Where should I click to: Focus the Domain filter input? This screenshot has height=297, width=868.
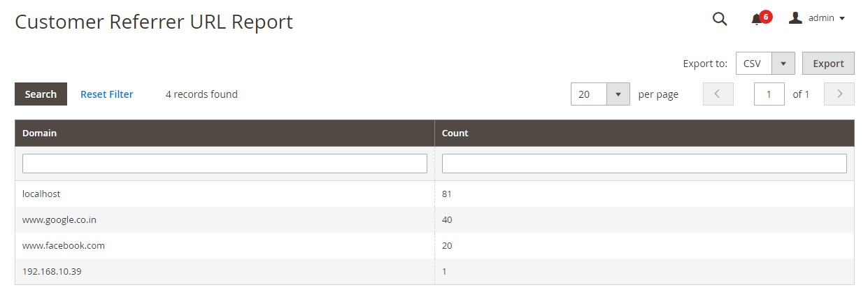225,164
